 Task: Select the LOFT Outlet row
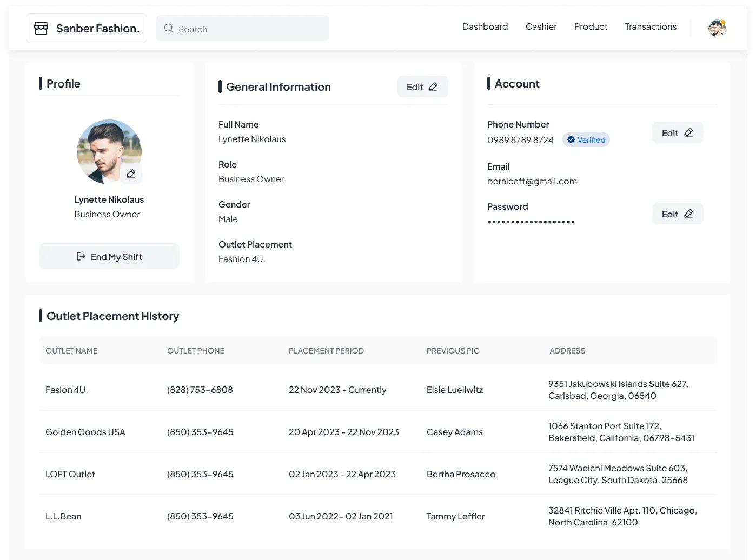point(378,474)
